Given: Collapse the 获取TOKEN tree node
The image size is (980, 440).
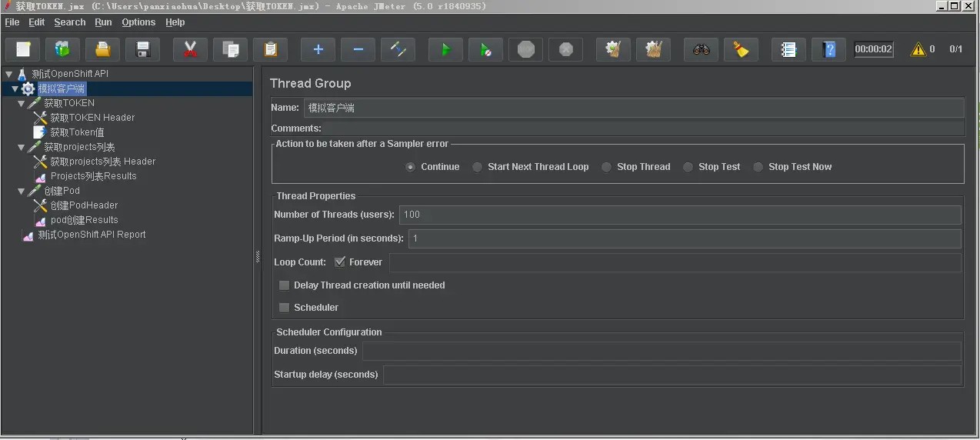Looking at the screenshot, I should [x=22, y=103].
